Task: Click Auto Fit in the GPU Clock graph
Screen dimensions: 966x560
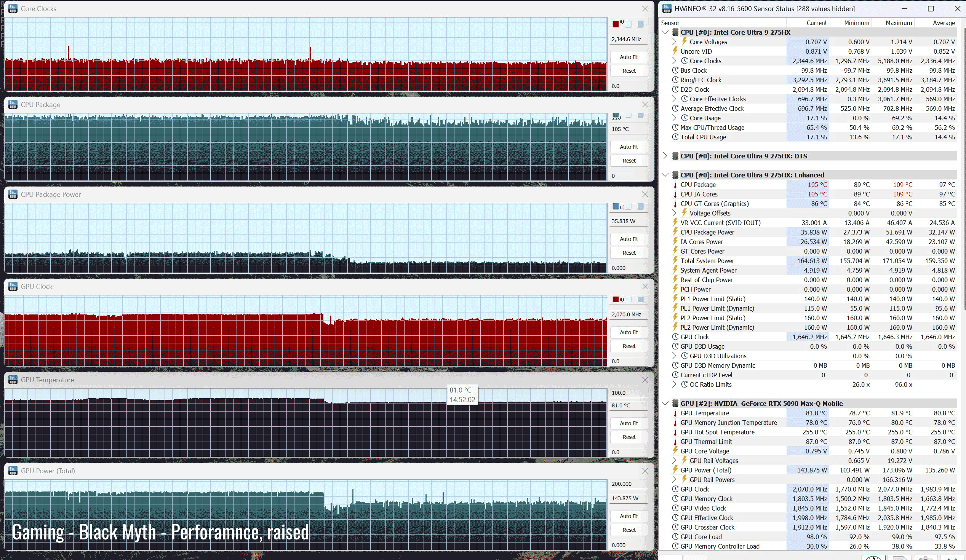Action: pos(629,332)
